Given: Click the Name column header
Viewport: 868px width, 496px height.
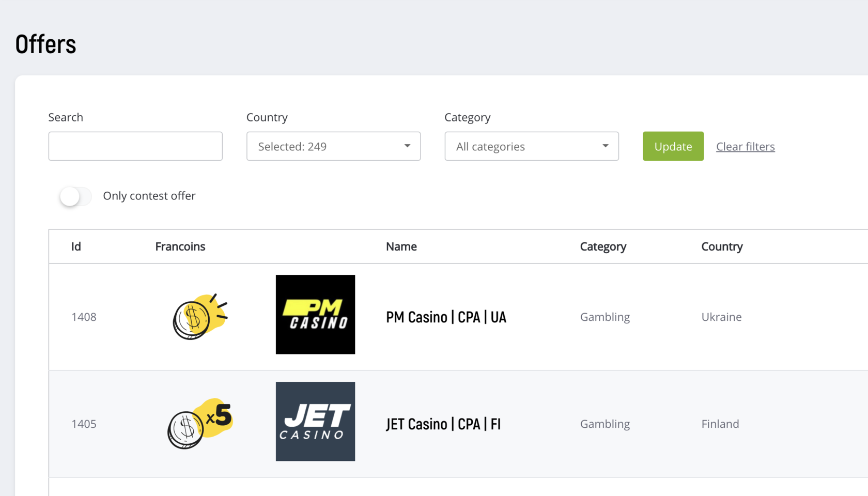Looking at the screenshot, I should pyautogui.click(x=401, y=246).
